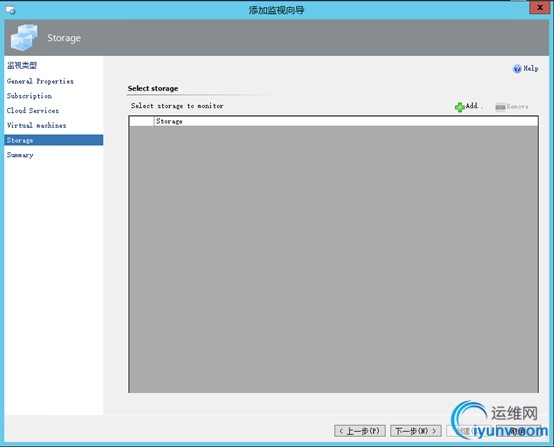Close the 添加监视向导 window
The image size is (554, 447).
coord(540,7)
